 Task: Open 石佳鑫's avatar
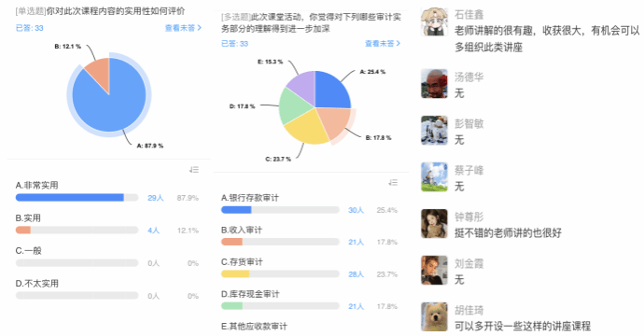pos(434,21)
